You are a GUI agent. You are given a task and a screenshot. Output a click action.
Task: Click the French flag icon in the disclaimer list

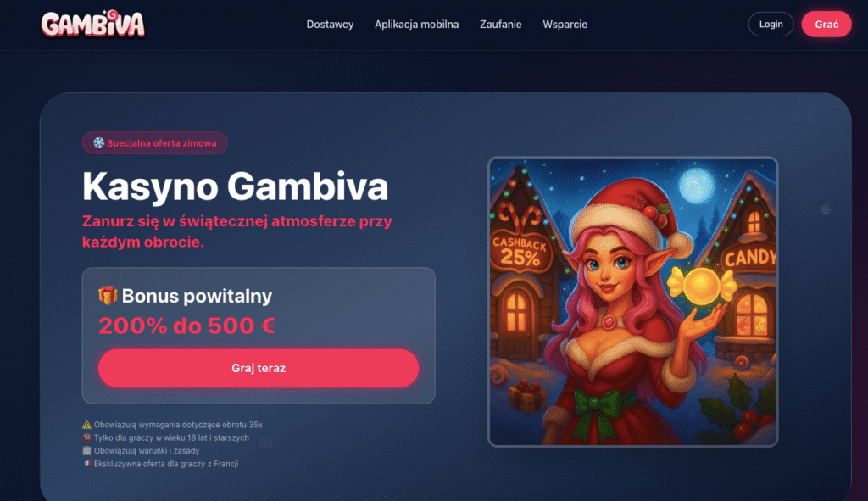coord(87,464)
